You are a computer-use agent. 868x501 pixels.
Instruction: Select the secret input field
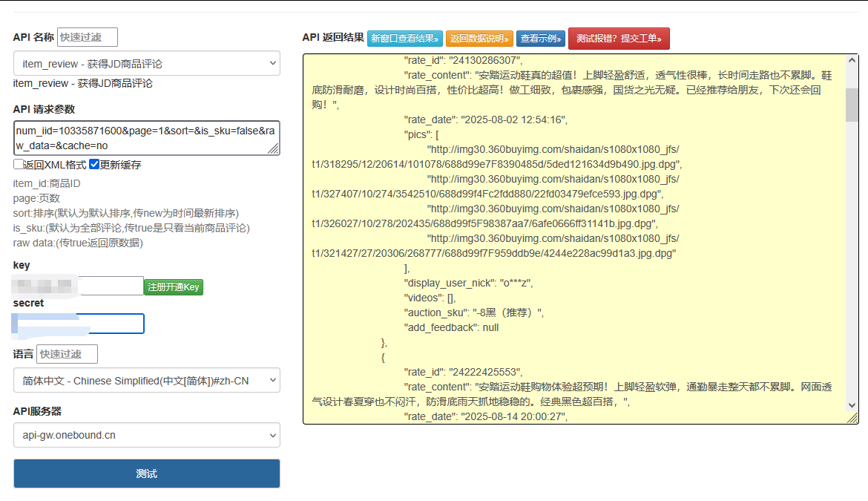click(x=79, y=324)
